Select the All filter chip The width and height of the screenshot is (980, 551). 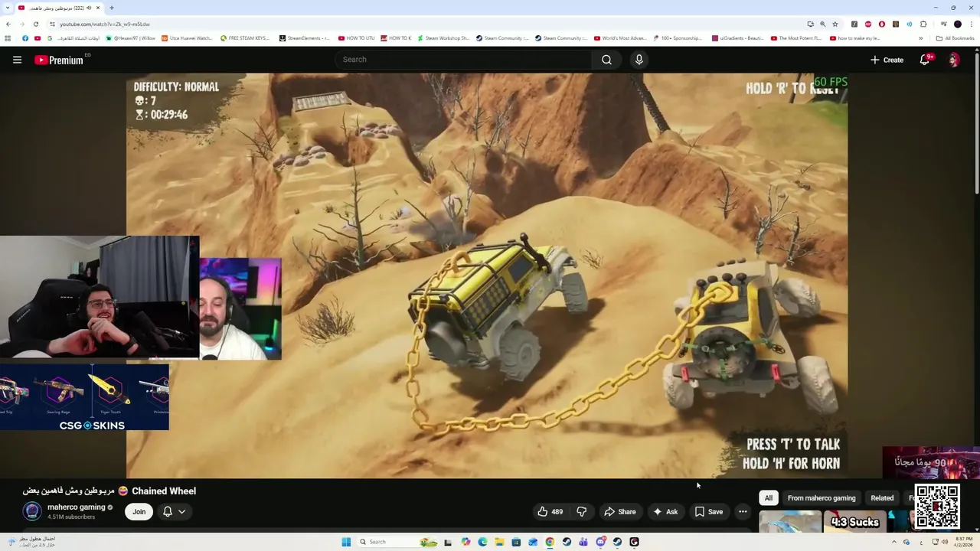pos(769,498)
